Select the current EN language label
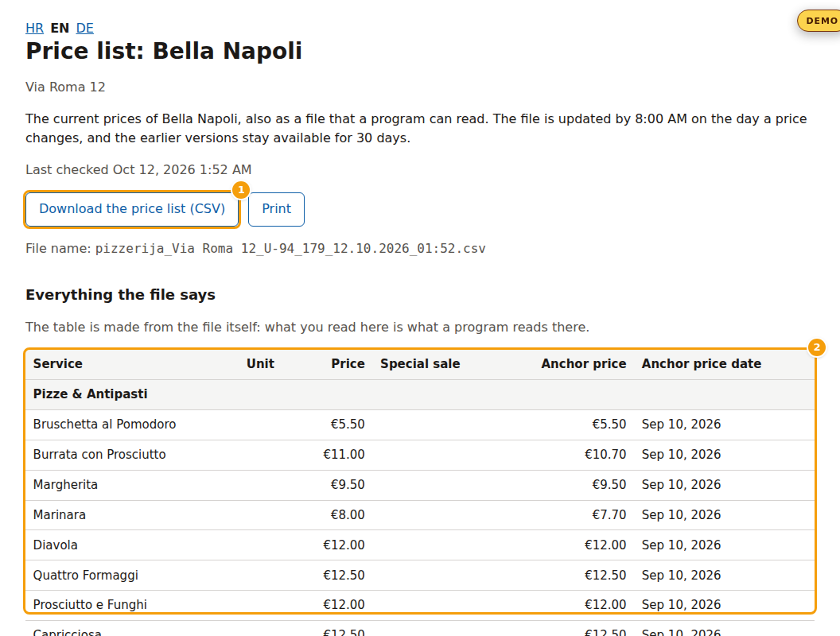The image size is (840, 636). point(60,28)
